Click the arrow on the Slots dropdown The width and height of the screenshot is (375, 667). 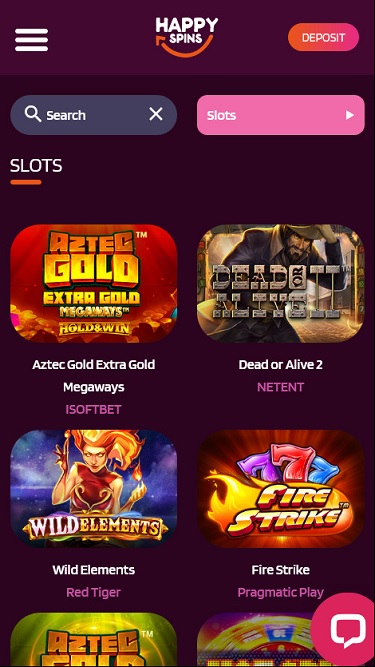[349, 115]
